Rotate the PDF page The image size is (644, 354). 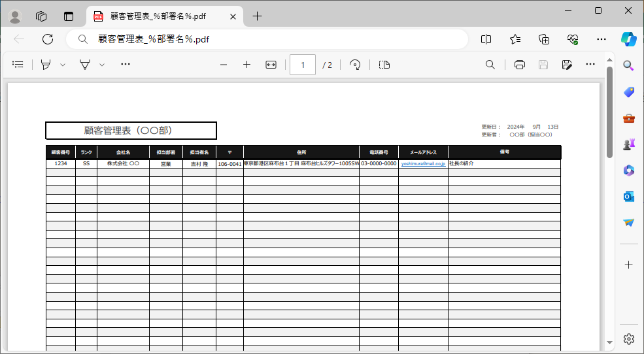point(355,65)
